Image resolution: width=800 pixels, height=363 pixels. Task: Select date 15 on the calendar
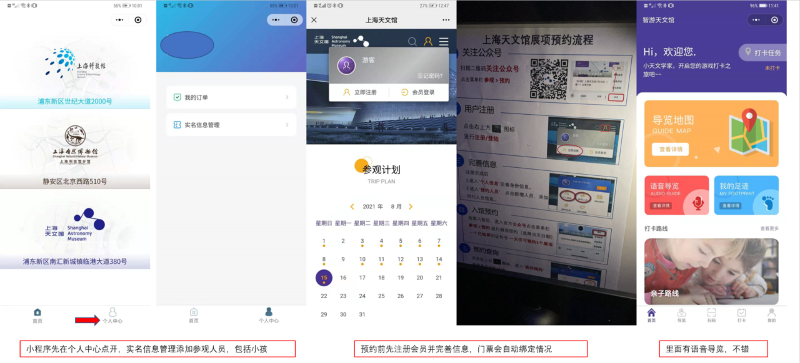pyautogui.click(x=324, y=278)
